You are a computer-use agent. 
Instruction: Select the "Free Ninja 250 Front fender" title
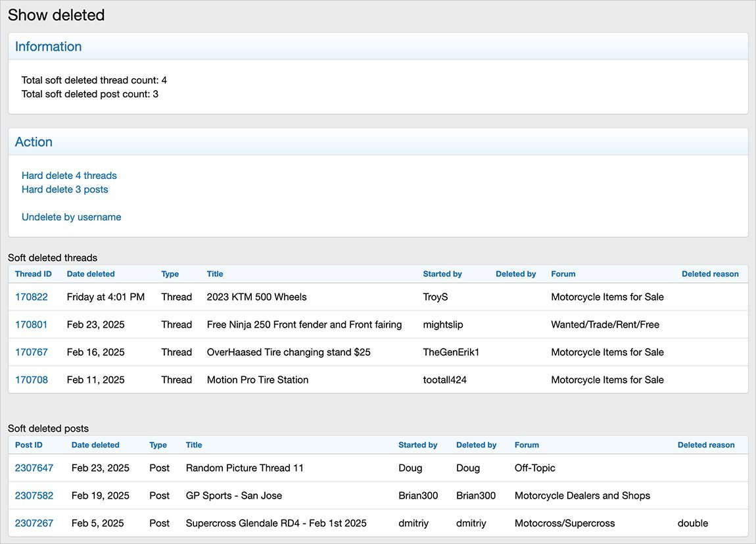[x=304, y=324]
